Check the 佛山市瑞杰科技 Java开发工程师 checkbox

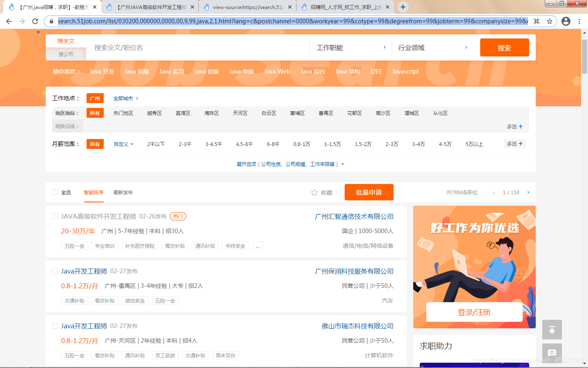[55, 326]
